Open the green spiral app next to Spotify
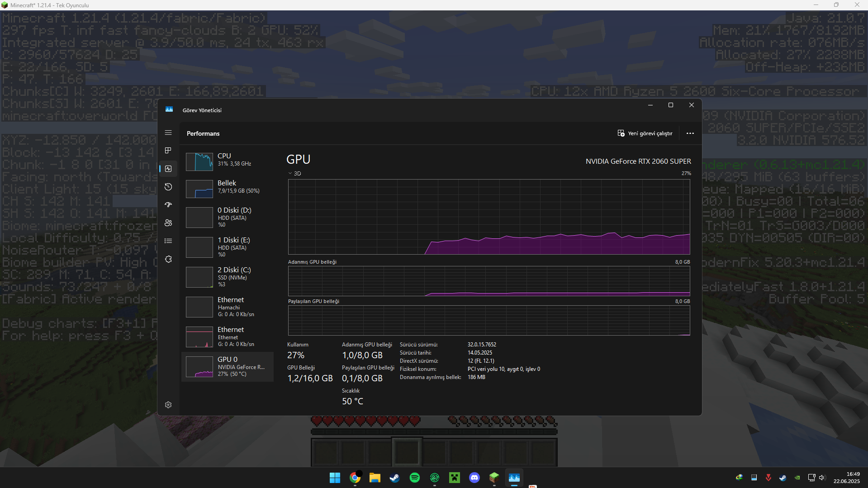This screenshot has width=868, height=488. click(x=435, y=478)
